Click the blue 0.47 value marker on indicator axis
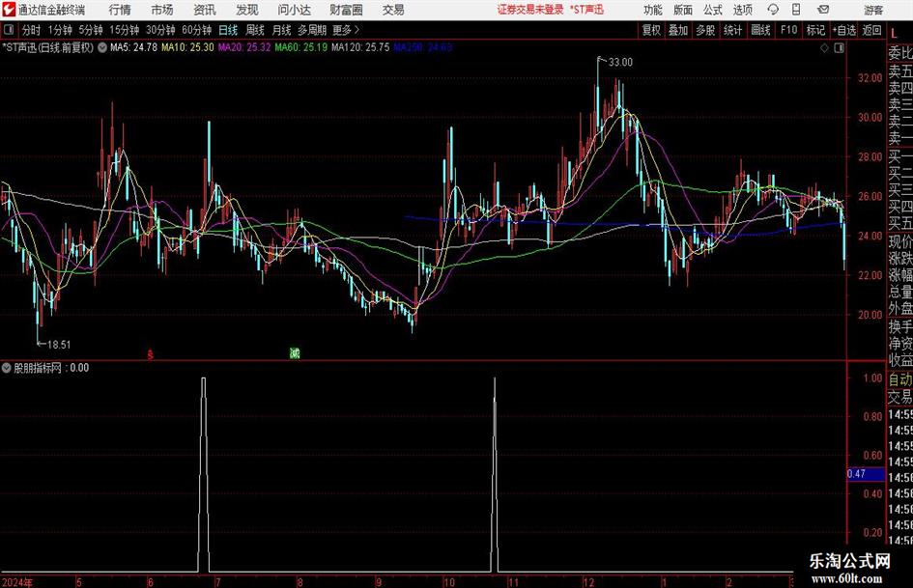Image resolution: width=913 pixels, height=588 pixels. coord(866,474)
